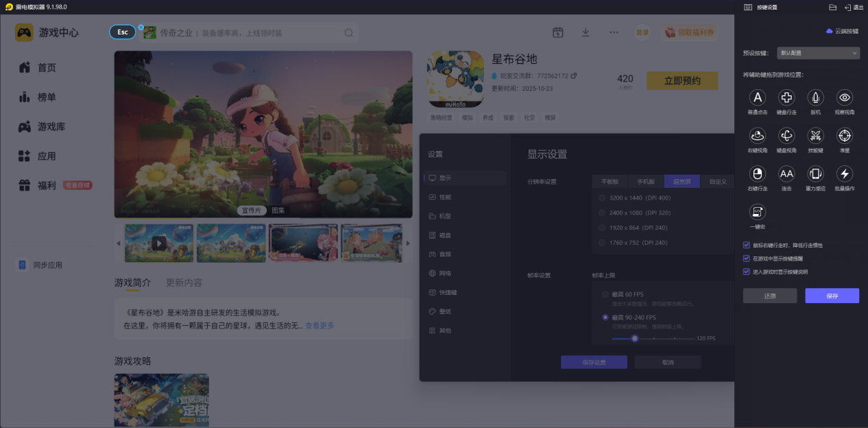
Task: Click 立即预约 reserve button
Action: tap(682, 81)
